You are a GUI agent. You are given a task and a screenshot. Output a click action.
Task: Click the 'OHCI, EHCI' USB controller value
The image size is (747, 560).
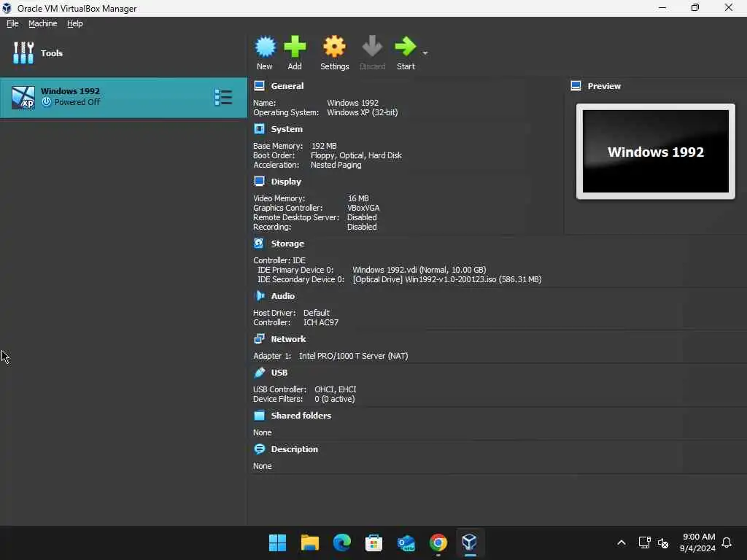(336, 389)
